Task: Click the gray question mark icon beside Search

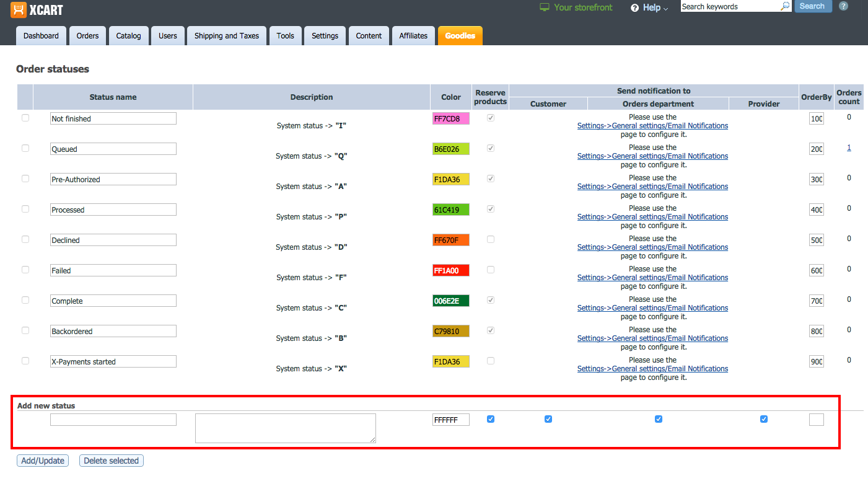Action: [843, 6]
